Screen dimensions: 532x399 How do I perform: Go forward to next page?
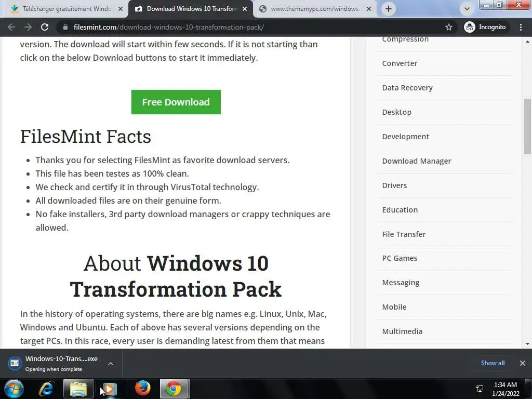[28, 27]
